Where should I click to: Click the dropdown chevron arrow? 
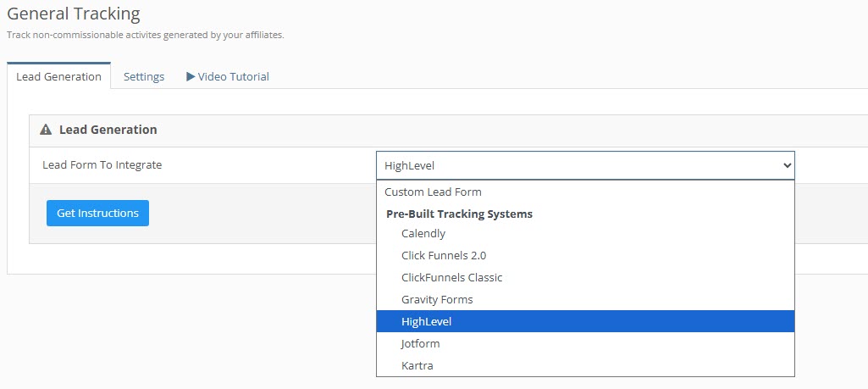point(787,165)
